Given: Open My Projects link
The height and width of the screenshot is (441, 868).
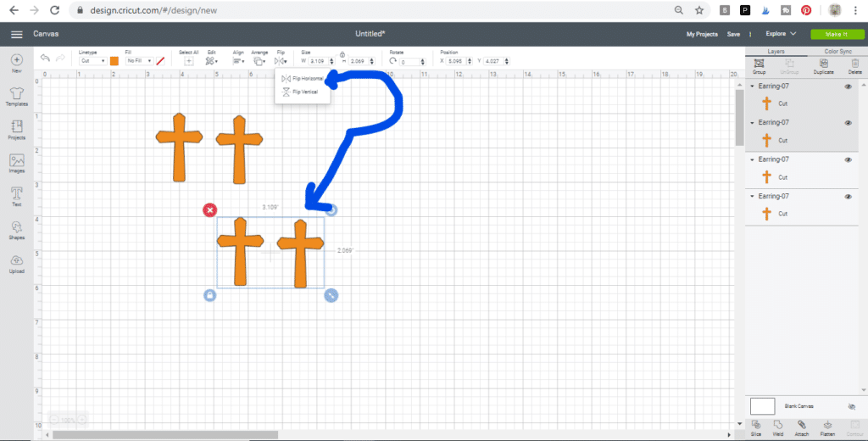Looking at the screenshot, I should 701,34.
